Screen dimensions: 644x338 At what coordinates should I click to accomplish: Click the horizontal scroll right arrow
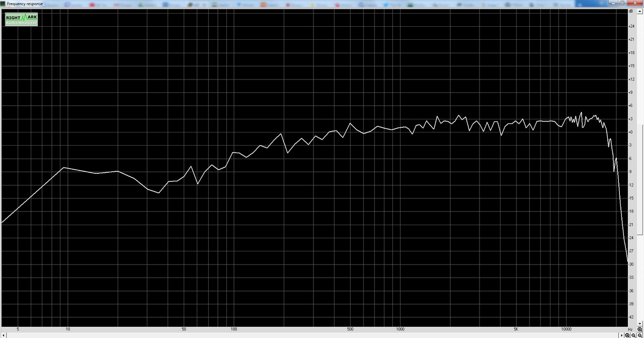(622, 335)
